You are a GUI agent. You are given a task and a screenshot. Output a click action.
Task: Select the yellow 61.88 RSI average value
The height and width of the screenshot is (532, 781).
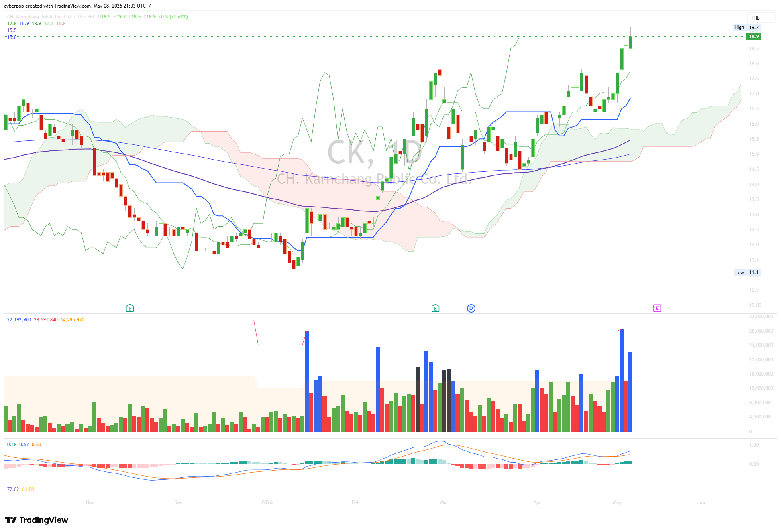click(28, 489)
